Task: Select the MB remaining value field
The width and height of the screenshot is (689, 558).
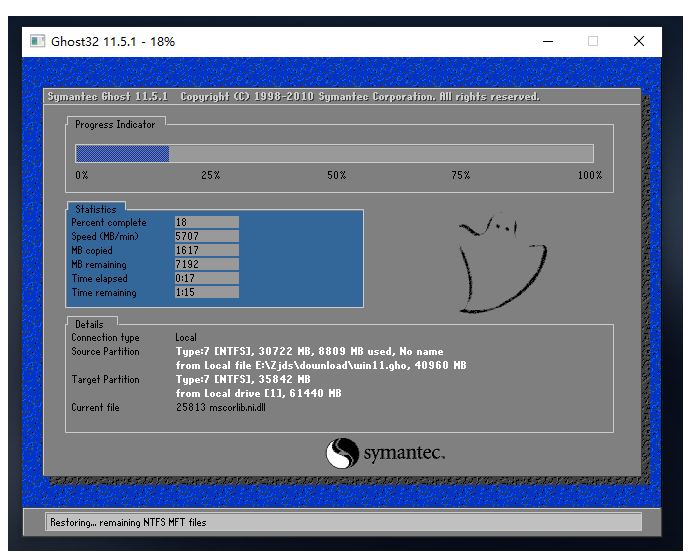Action: coord(206,264)
